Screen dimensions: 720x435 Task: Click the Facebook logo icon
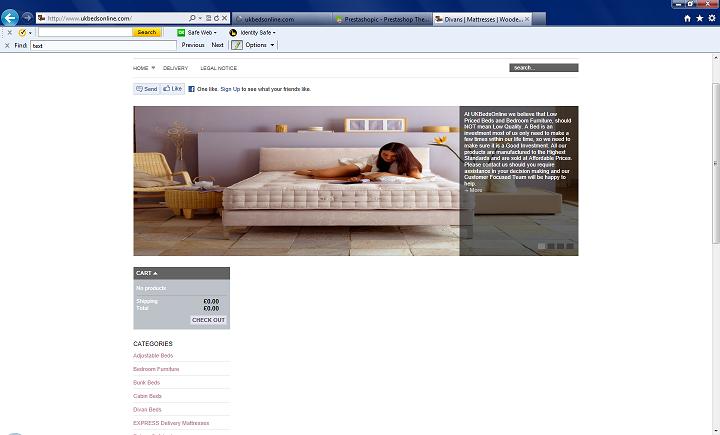point(191,89)
